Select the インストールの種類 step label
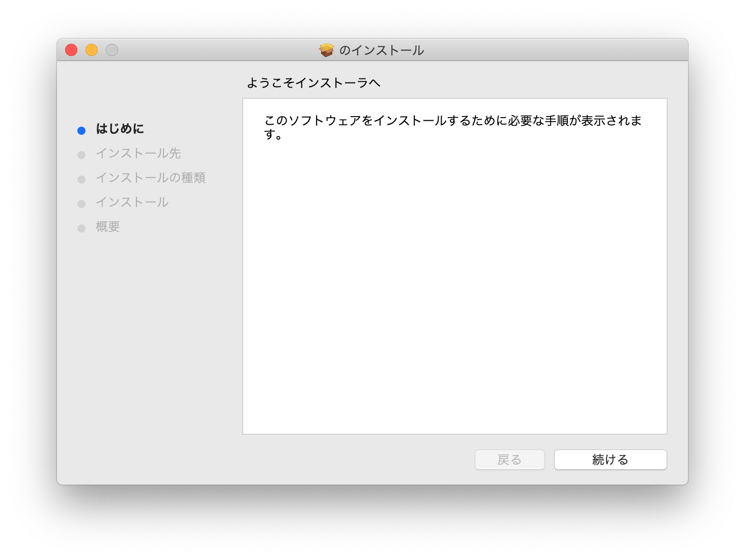Screen dimensions: 745x560 pyautogui.click(x=151, y=178)
